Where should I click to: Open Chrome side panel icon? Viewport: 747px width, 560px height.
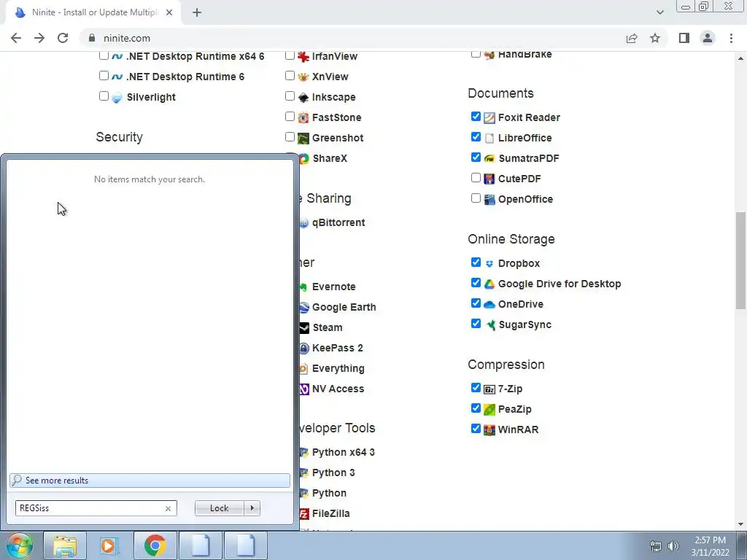[684, 38]
